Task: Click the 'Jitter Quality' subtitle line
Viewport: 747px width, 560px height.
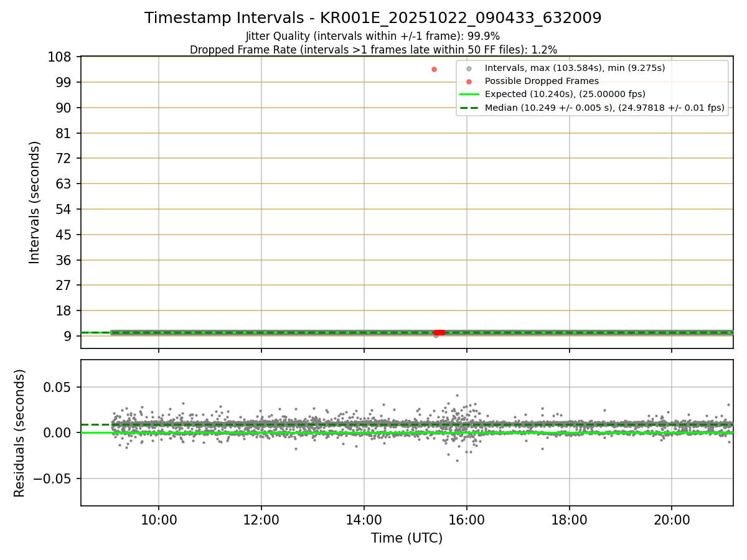Action: (x=373, y=37)
